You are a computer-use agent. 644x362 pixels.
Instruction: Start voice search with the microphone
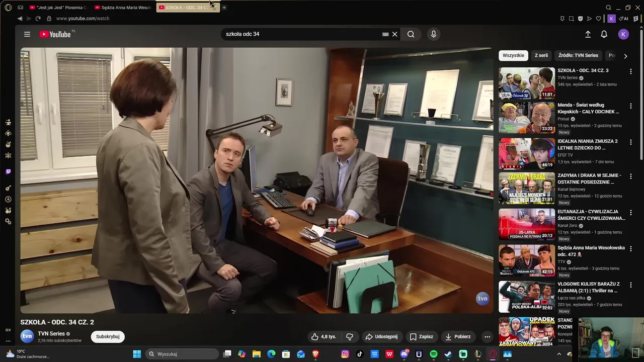(433, 34)
